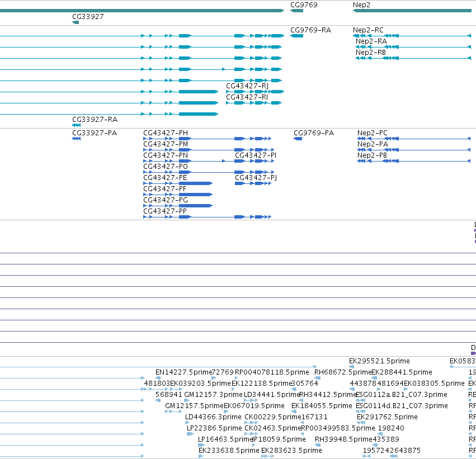Select the CG33927-PA protein label
Image resolution: width=476 pixels, height=459 pixels.
point(95,133)
